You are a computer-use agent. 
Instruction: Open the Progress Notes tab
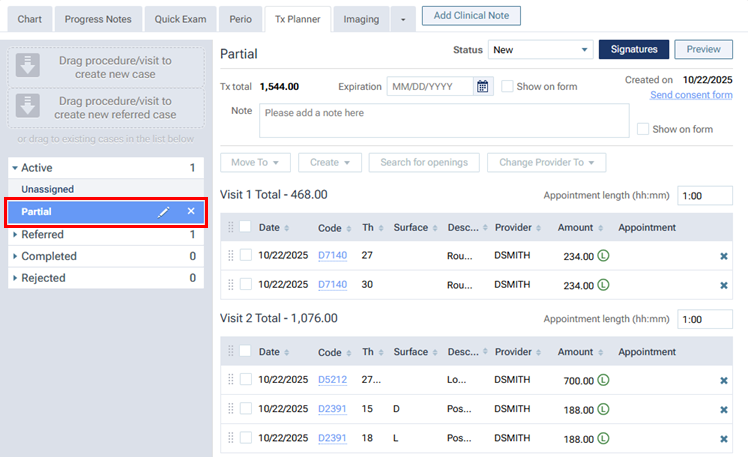tap(98, 19)
